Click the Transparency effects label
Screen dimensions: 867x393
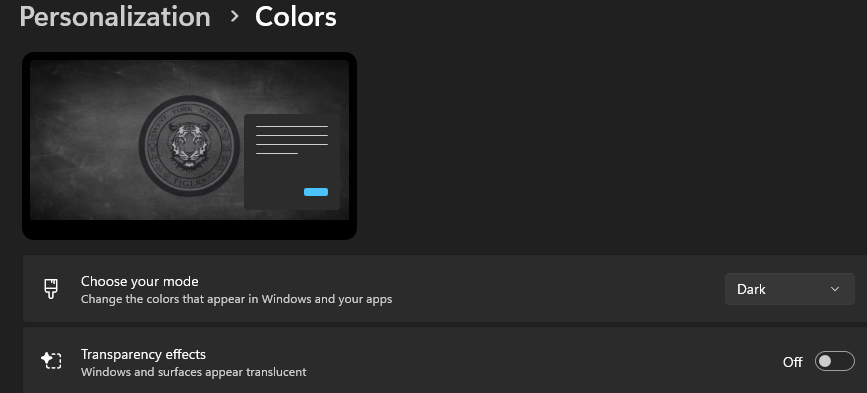[x=143, y=354]
